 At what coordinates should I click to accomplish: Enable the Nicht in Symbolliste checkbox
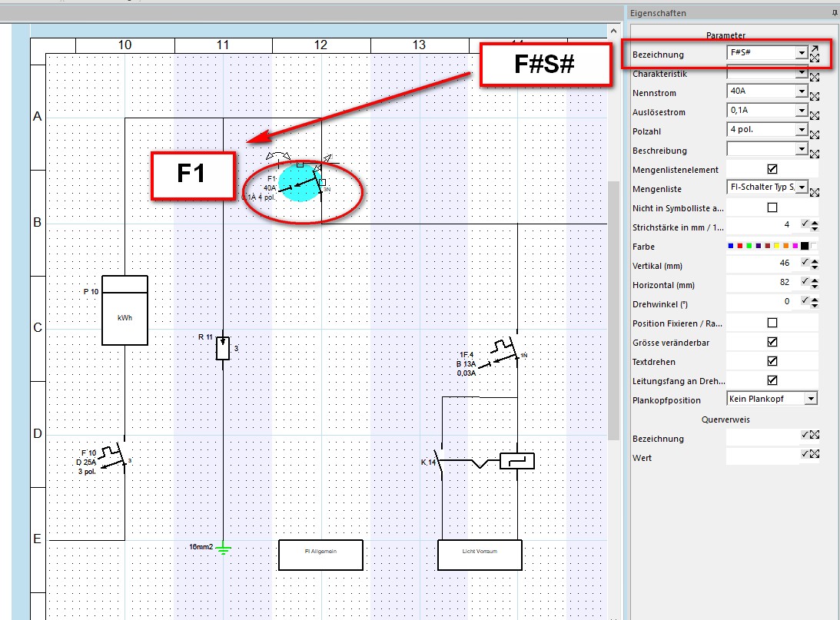(772, 207)
